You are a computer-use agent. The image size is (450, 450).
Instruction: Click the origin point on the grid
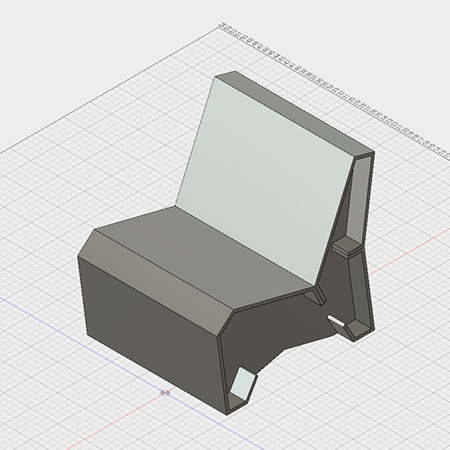(x=165, y=393)
